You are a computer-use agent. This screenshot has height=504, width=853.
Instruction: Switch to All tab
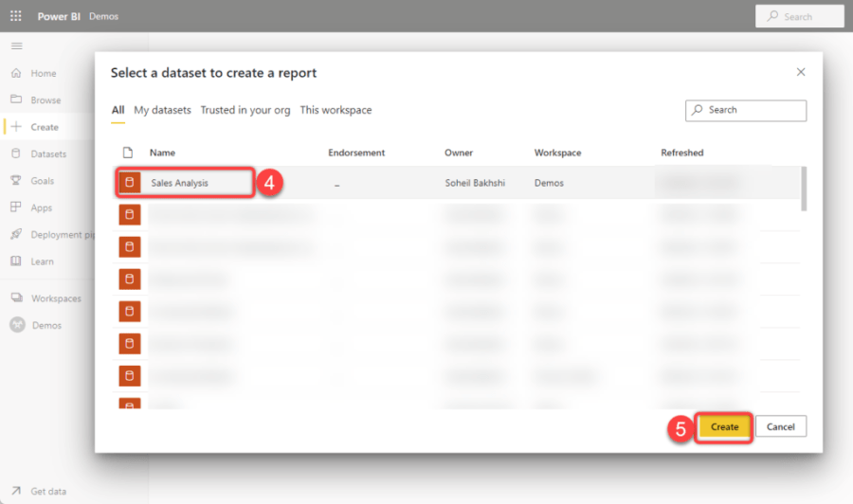pos(118,110)
